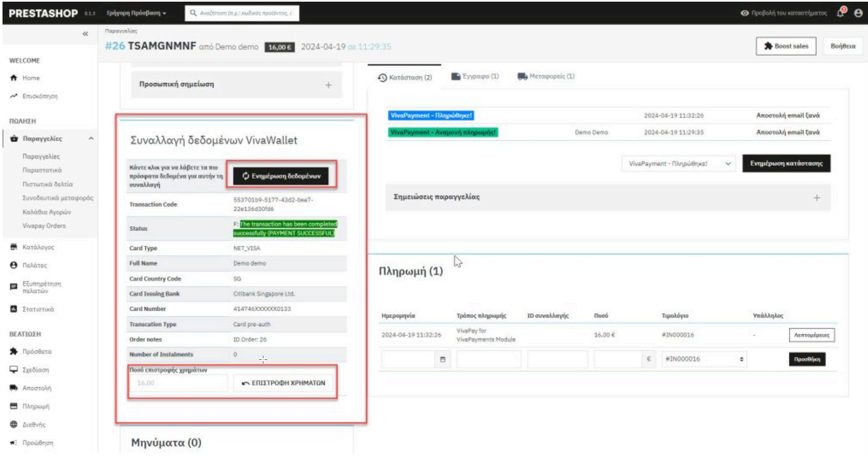Click invoice number #IN000016 in payment row
The image size is (868, 457).
pyautogui.click(x=678, y=335)
